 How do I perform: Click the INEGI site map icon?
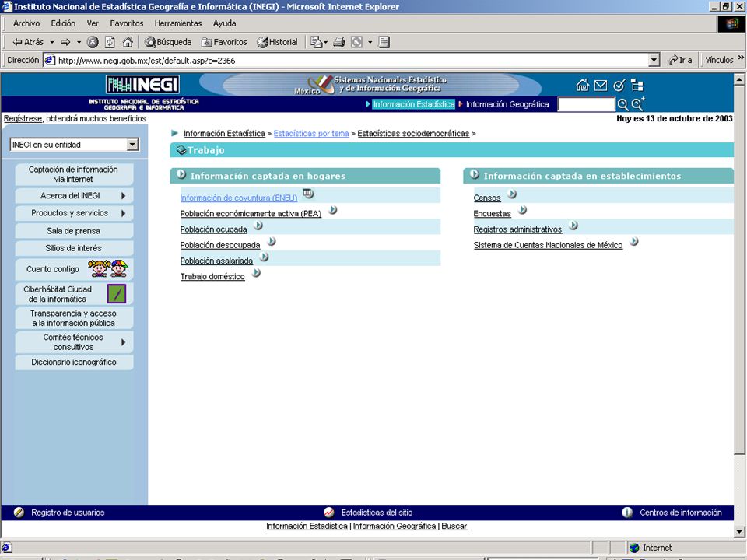(637, 86)
